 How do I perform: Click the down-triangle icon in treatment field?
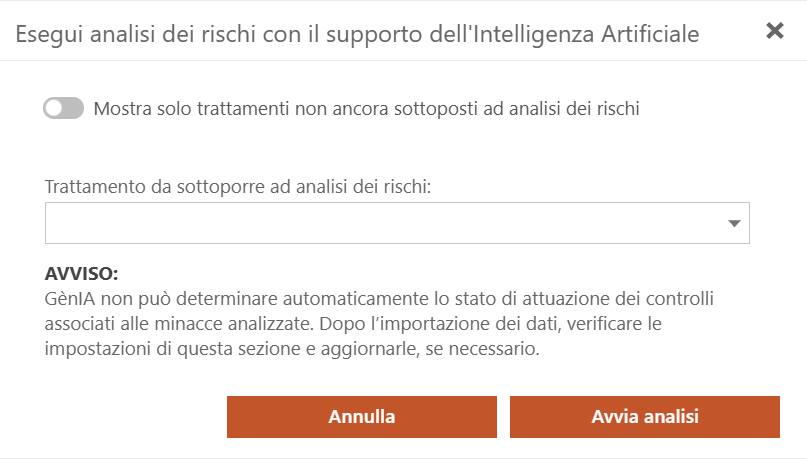point(734,224)
